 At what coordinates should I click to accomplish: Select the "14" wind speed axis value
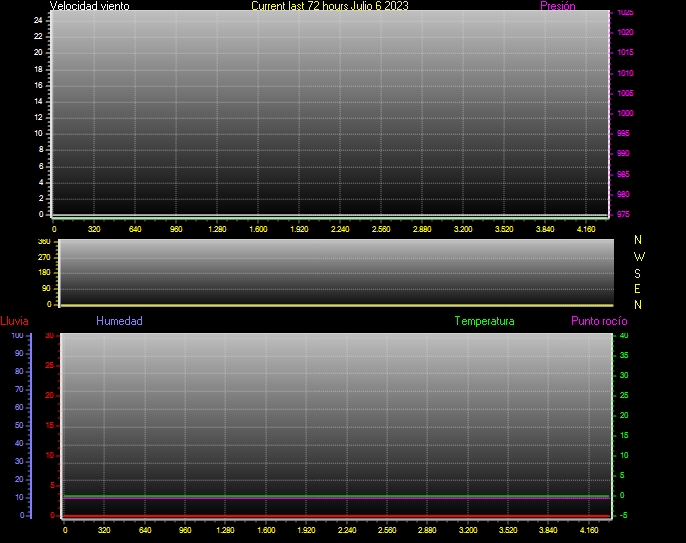38,102
